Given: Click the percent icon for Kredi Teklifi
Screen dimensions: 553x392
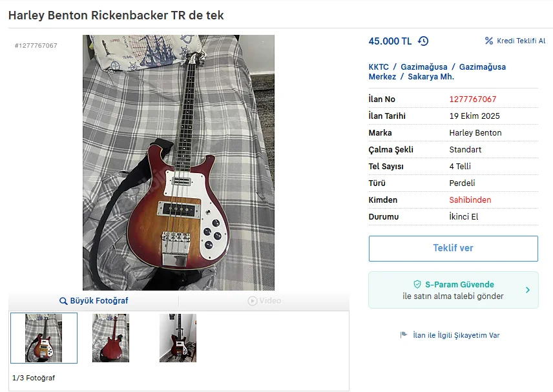Looking at the screenshot, I should pyautogui.click(x=489, y=41).
